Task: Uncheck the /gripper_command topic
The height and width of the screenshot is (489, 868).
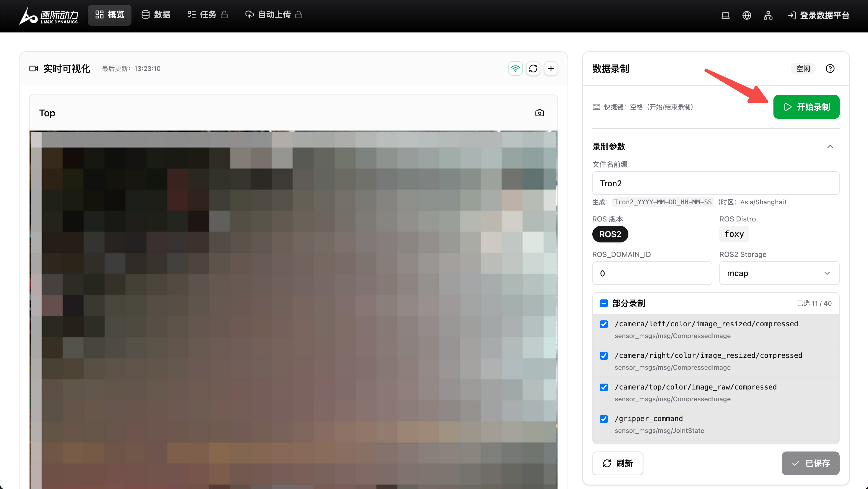Action: pyautogui.click(x=604, y=419)
